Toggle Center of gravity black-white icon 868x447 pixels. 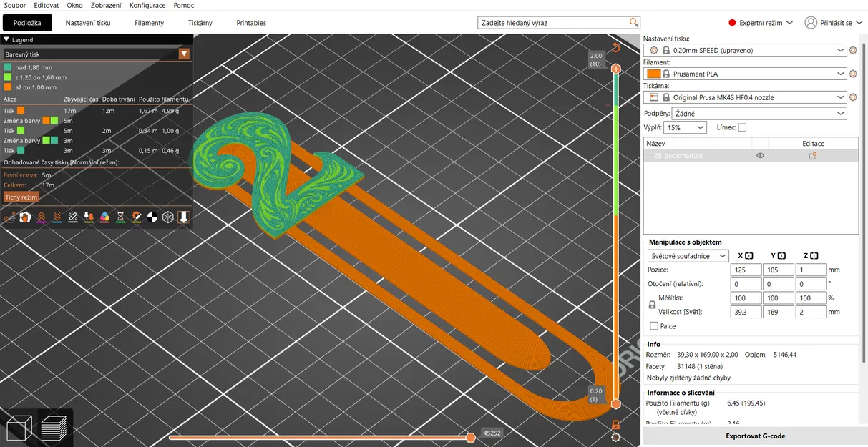click(152, 217)
